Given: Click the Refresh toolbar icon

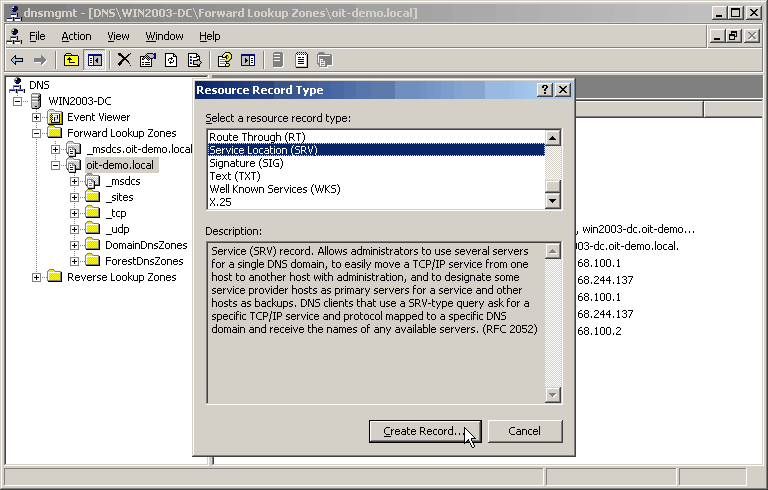Looking at the screenshot, I should click(x=171, y=60).
